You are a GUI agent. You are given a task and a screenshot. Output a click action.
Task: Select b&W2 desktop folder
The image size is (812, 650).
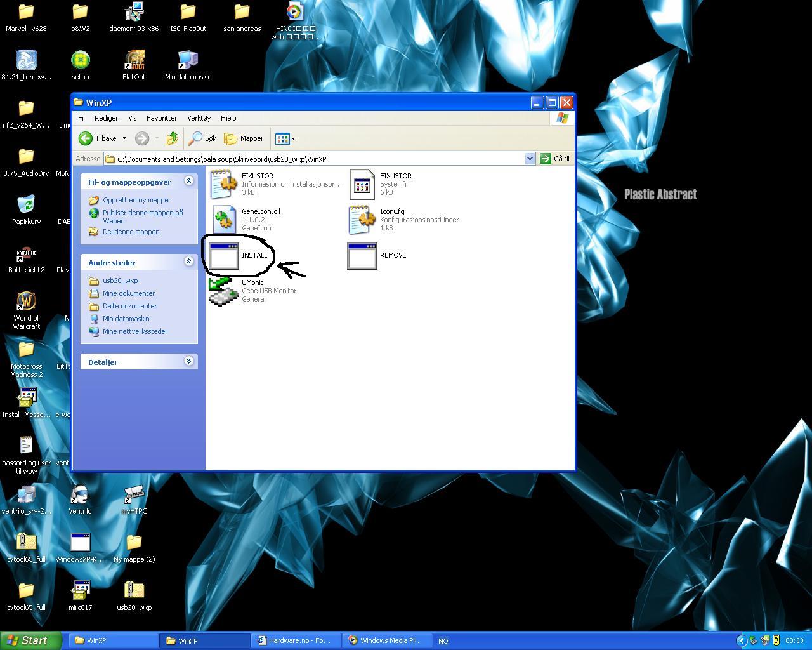[x=80, y=18]
